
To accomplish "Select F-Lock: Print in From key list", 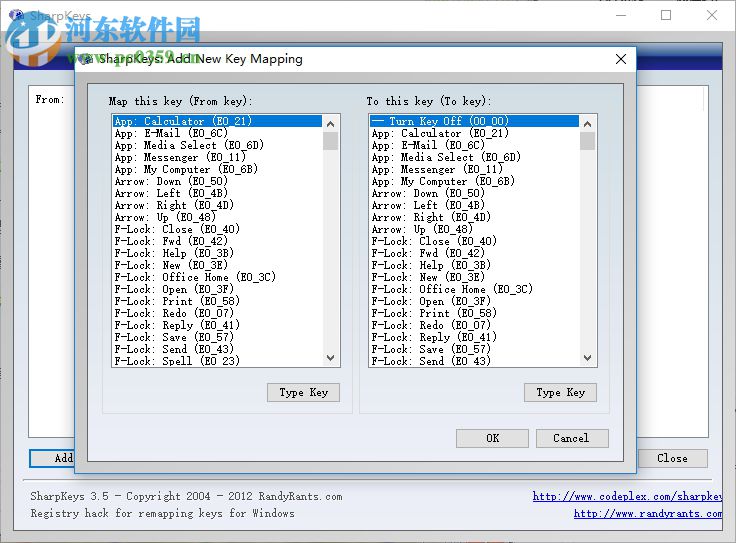I will (x=217, y=301).
